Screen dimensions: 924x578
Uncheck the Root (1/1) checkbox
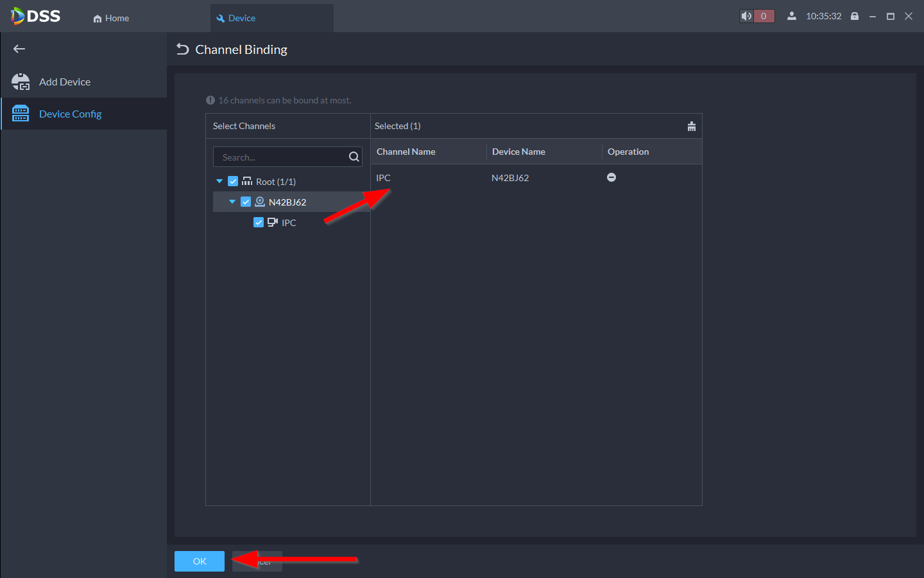233,181
